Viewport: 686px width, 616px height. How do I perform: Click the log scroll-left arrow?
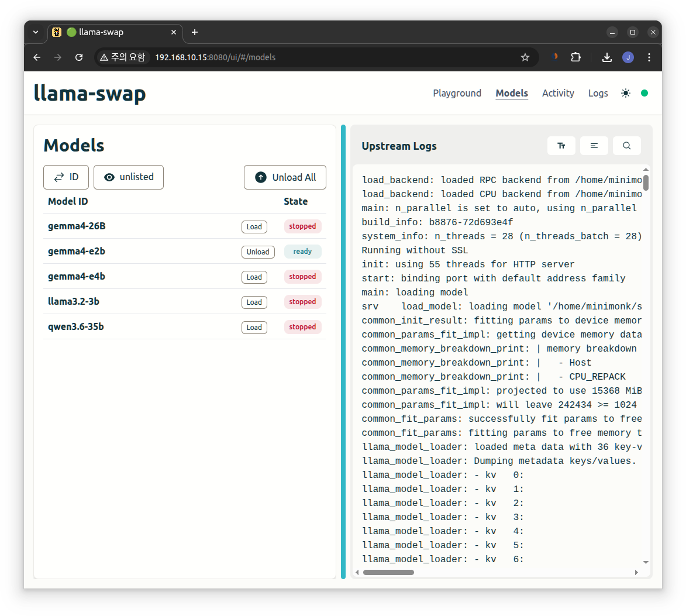(x=357, y=572)
